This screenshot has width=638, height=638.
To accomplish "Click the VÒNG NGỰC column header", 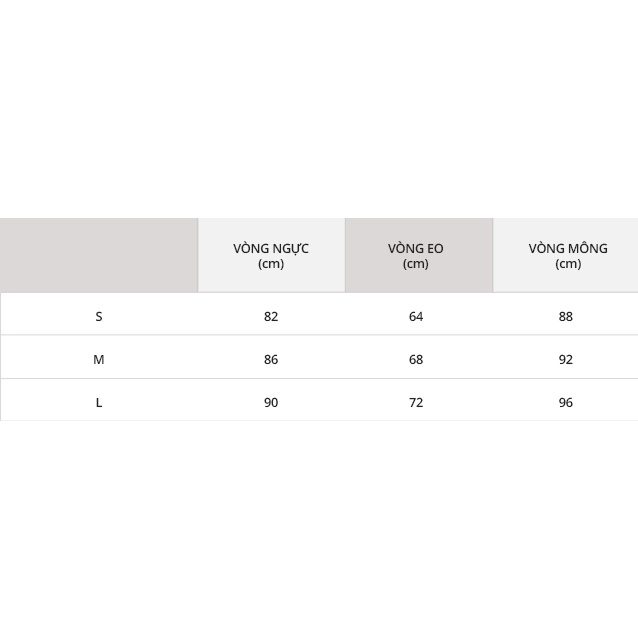I will click(x=271, y=248).
